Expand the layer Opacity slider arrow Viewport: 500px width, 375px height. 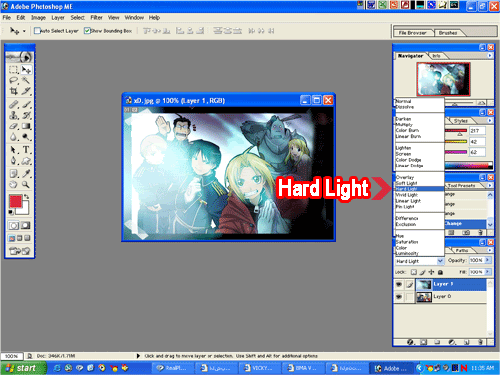tap(488, 260)
